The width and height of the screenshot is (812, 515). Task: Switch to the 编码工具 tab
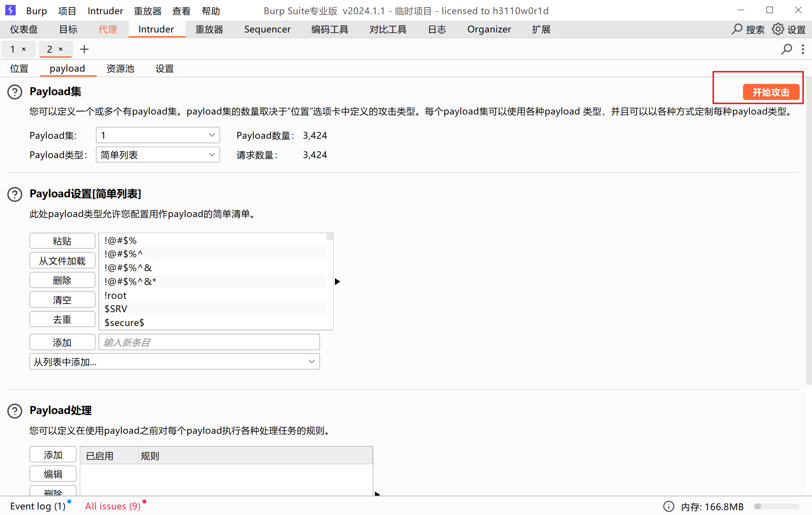point(330,29)
